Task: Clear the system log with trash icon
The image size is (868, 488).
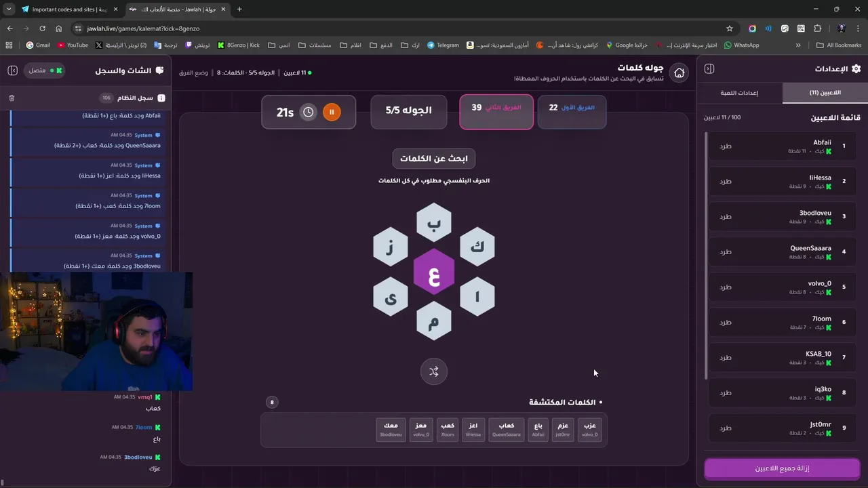Action: 12,98
